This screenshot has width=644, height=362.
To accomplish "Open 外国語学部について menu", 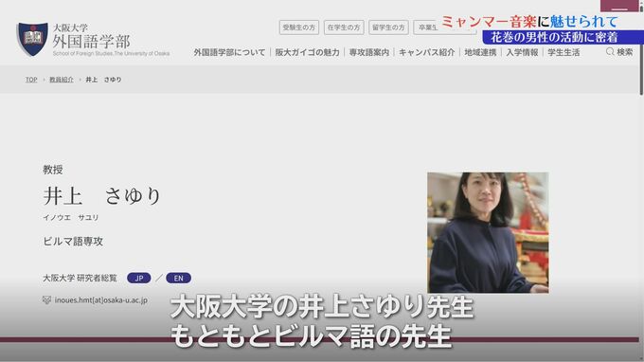I will (x=229, y=52).
